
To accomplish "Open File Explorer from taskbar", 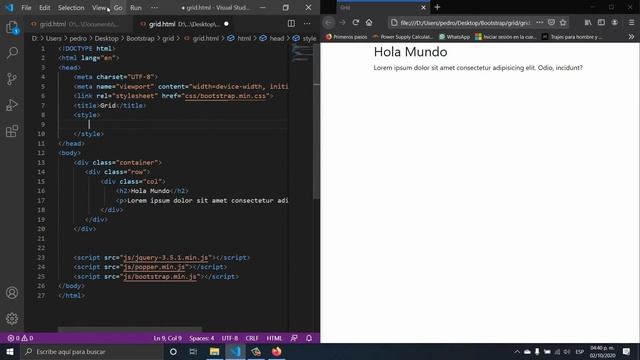I will coord(214,351).
